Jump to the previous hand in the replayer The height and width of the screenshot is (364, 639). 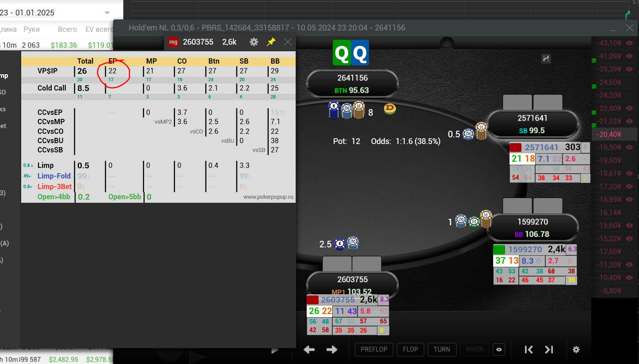click(x=529, y=349)
